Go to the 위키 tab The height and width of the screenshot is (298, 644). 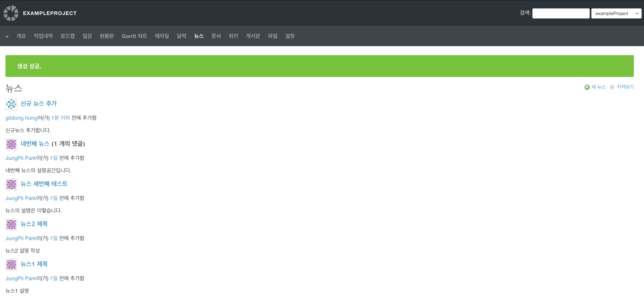(x=233, y=36)
